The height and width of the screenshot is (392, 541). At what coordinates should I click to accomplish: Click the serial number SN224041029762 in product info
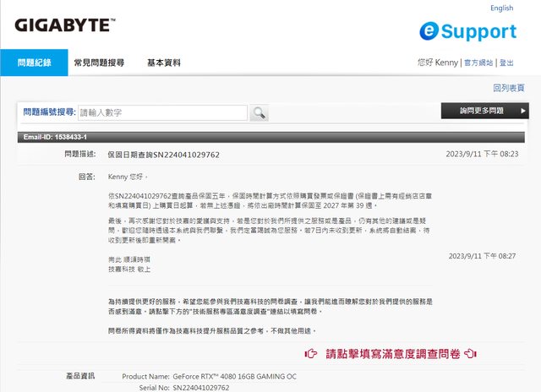(200, 387)
